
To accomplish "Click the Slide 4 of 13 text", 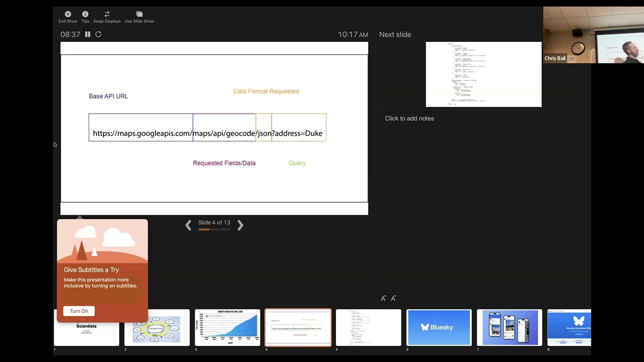I will 214,222.
